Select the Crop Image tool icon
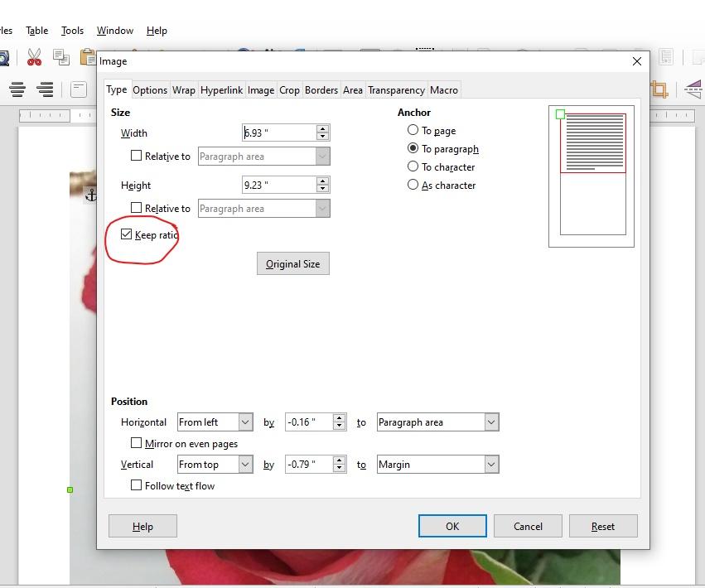The width and height of the screenshot is (705, 588). click(659, 89)
